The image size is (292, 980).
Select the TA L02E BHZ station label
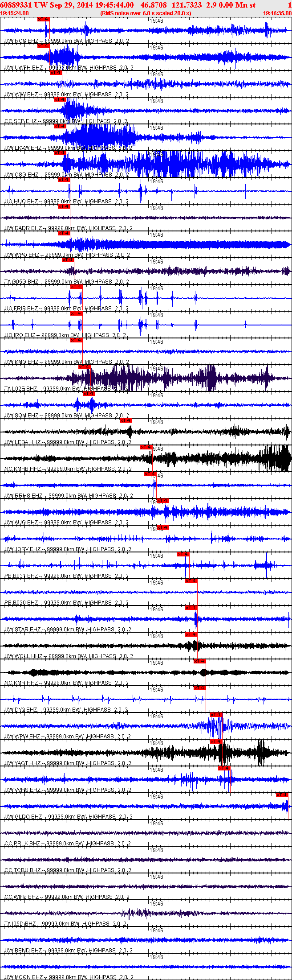21,389
